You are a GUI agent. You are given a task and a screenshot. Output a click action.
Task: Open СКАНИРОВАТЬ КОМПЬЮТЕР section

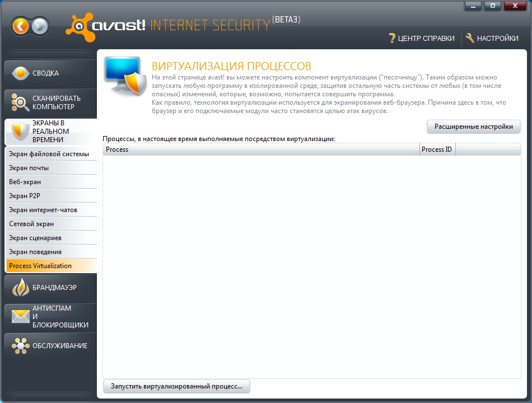point(51,102)
